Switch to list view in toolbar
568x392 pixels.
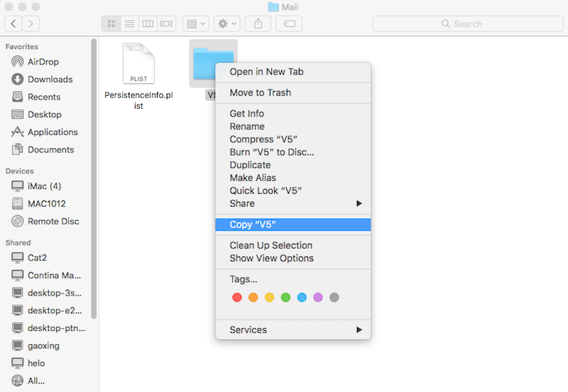point(130,23)
